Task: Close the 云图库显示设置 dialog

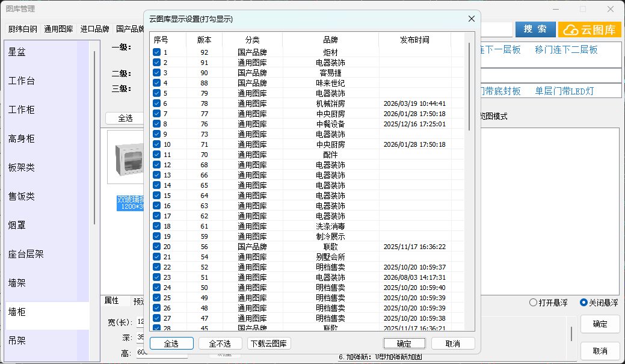Action: coord(471,19)
